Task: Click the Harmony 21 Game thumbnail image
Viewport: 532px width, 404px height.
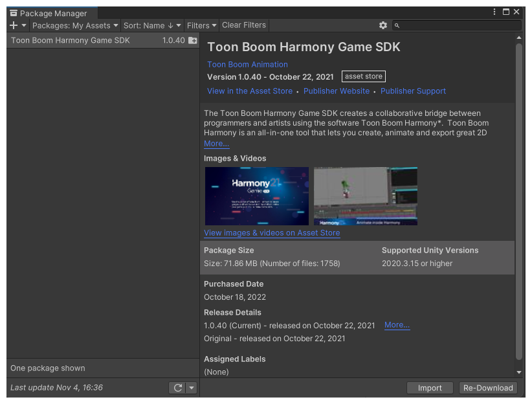Action: click(x=257, y=196)
